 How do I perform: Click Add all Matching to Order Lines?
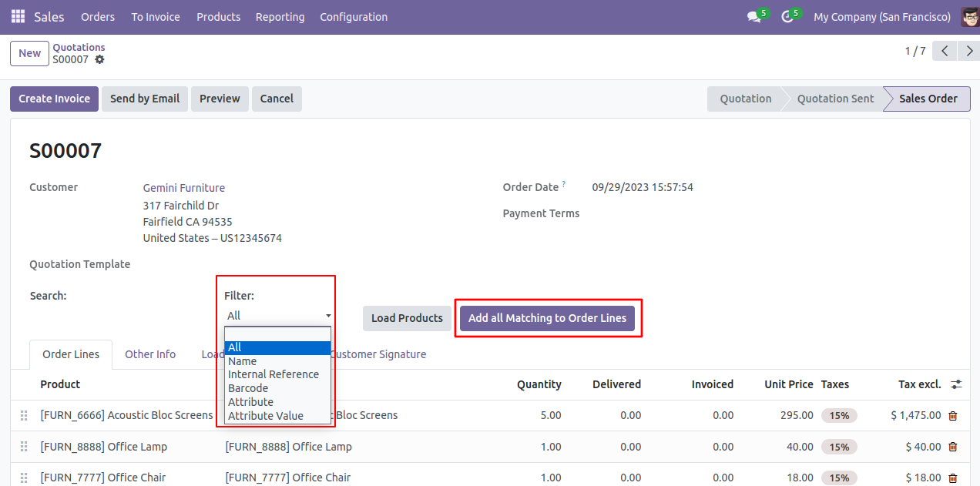[547, 318]
